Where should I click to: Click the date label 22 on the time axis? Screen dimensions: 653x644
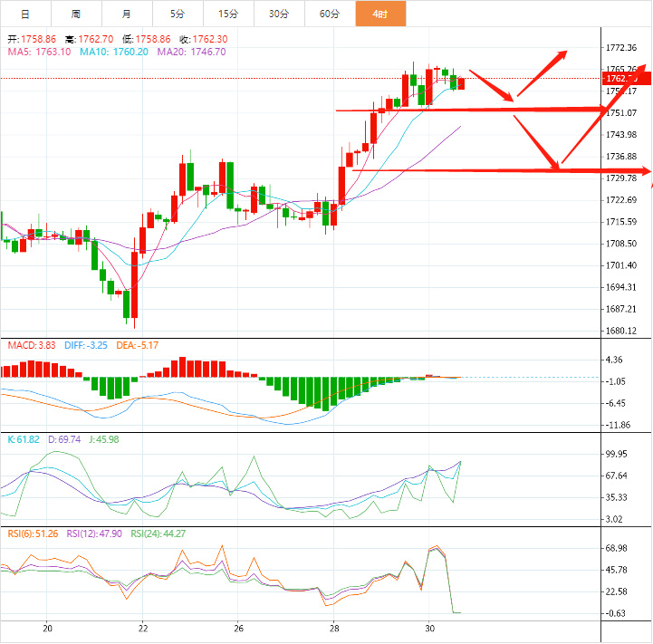click(x=143, y=628)
